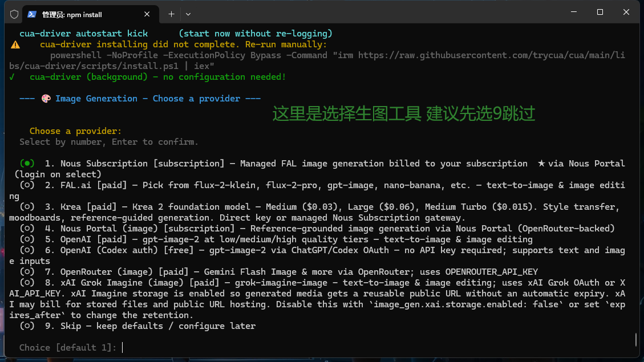Click the palette emoji next to Image Generation
This screenshot has width=644, height=362.
point(46,99)
